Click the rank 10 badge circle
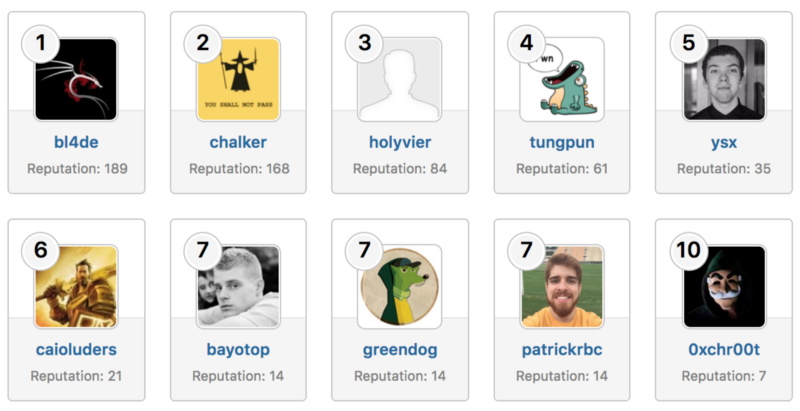Screen dimensions: 800x411 click(688, 250)
